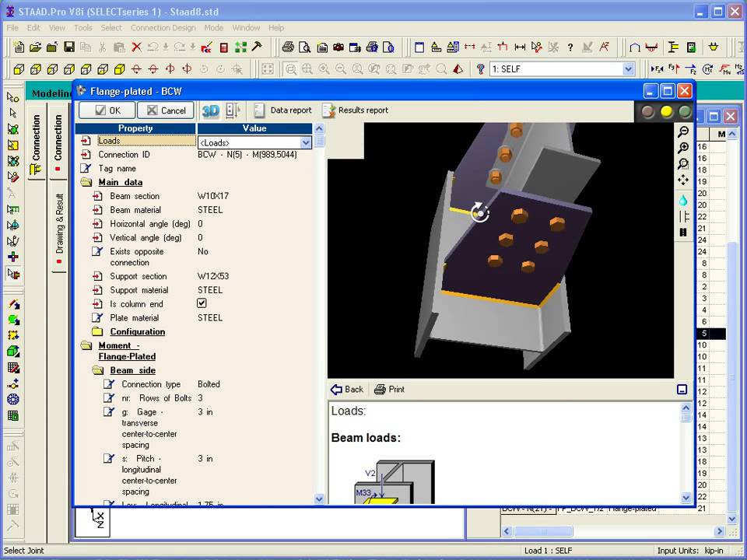Click the Open folder toolbar icon

click(x=35, y=47)
